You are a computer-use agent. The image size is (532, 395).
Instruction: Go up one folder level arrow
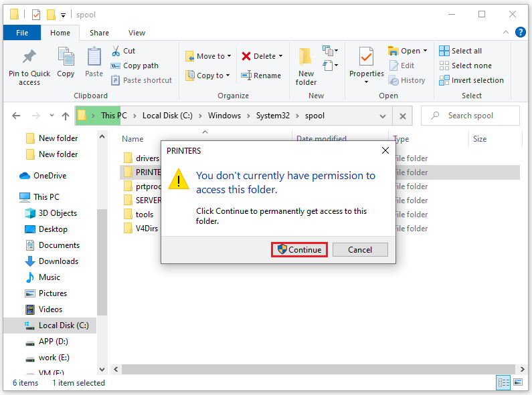[66, 116]
